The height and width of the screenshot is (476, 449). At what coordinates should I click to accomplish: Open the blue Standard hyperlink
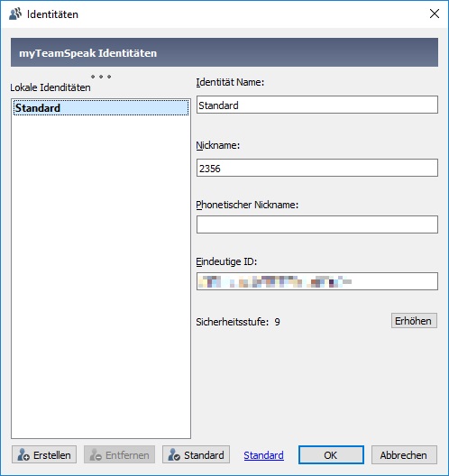(x=263, y=455)
